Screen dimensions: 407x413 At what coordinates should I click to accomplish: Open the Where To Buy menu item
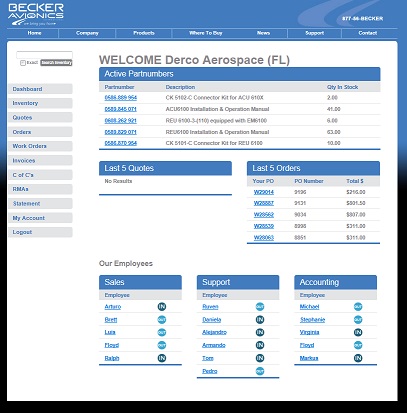tap(205, 33)
